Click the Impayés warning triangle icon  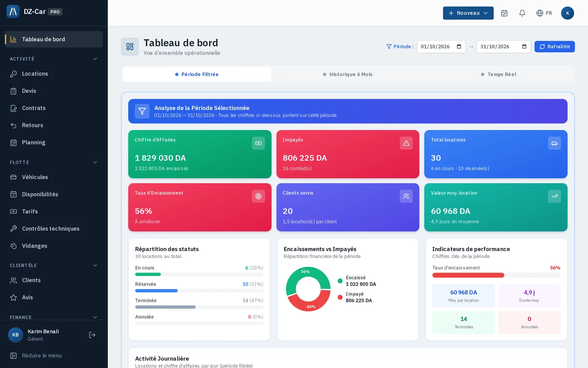tap(406, 143)
